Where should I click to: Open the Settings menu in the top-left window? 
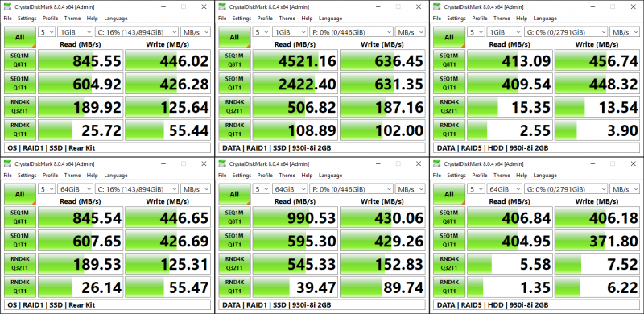pos(27,18)
